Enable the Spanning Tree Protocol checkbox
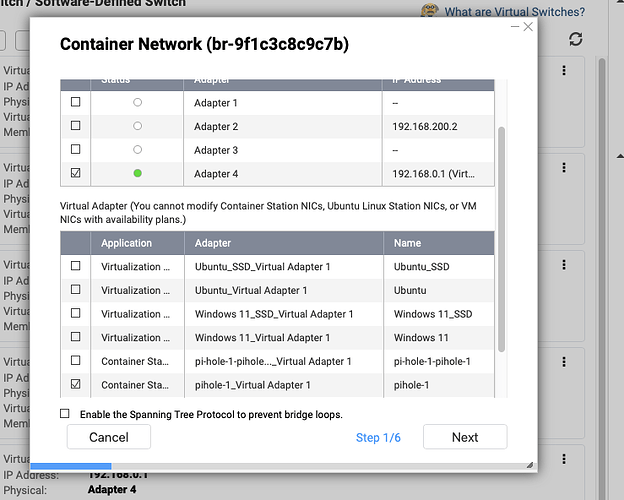Image resolution: width=624 pixels, height=500 pixels. (65, 414)
